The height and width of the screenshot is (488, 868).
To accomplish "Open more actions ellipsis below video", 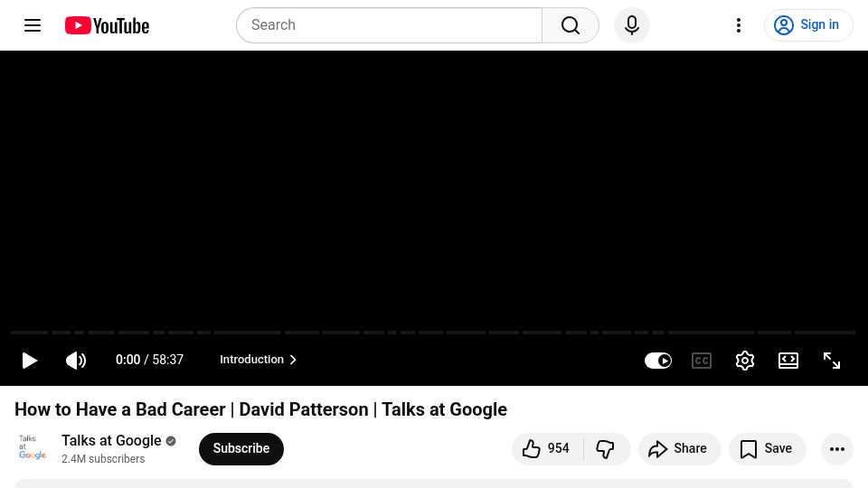I will pyautogui.click(x=837, y=449).
